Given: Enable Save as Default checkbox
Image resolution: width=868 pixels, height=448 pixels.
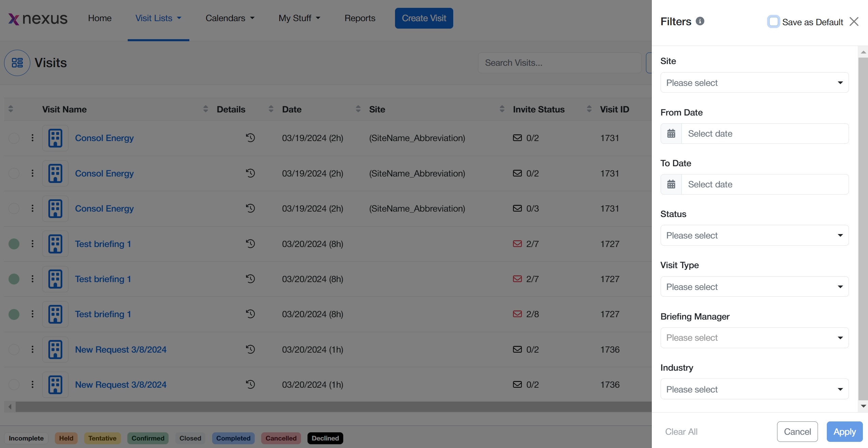Looking at the screenshot, I should coord(773,21).
